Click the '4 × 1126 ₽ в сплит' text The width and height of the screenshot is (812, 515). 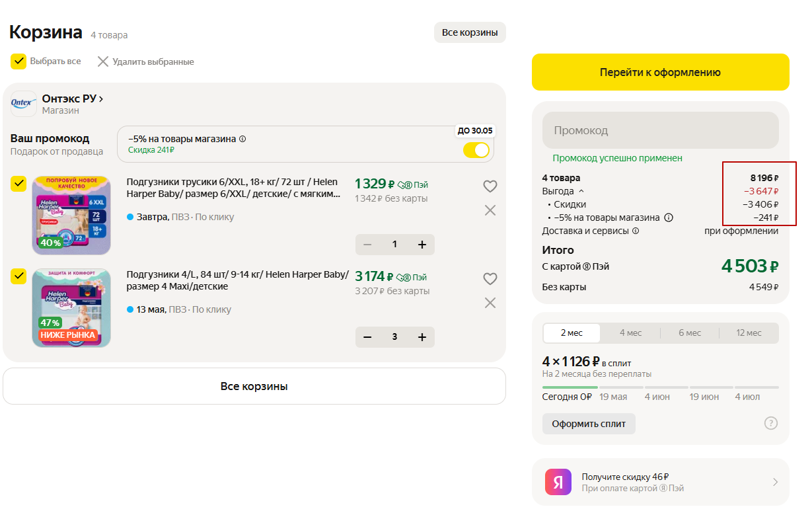tap(587, 362)
